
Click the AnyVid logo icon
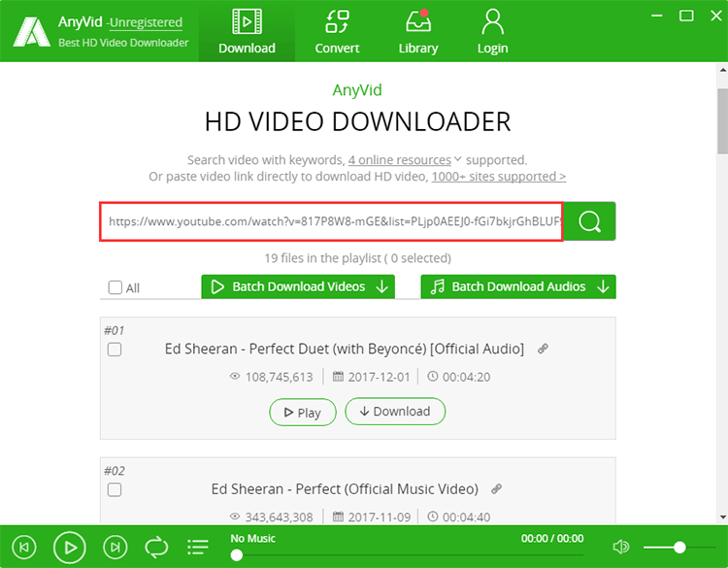click(x=32, y=32)
